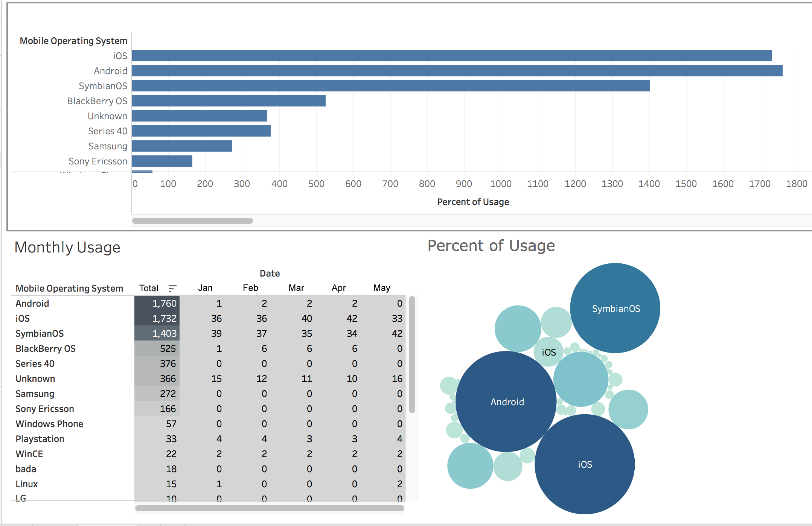Viewport: 812px width, 526px height.
Task: Select the SymbianOS total cell showing 1,403
Action: pyautogui.click(x=165, y=333)
